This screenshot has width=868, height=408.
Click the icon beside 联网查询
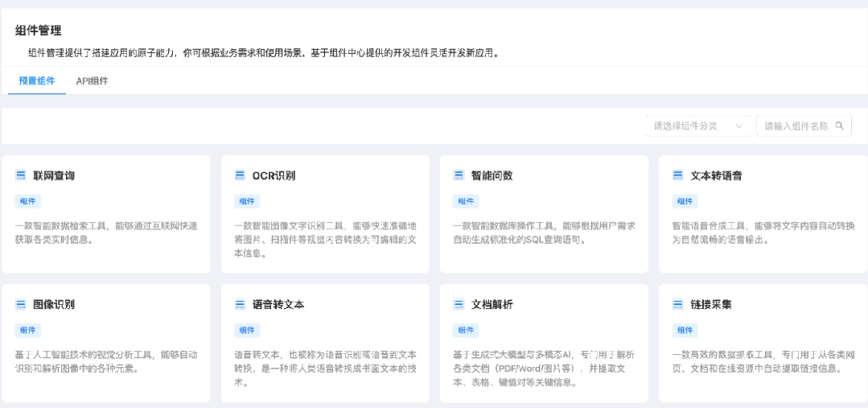[20, 175]
